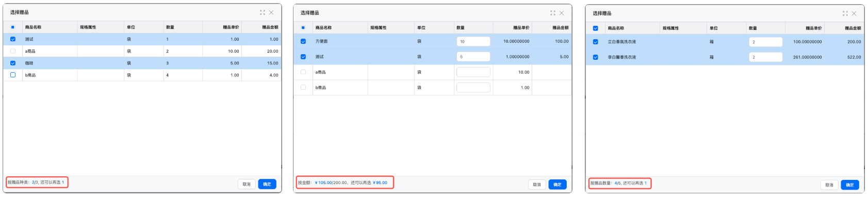Screen dimensions: 868x199
Task: Check b商品 row in 按金额 dialog
Action: pos(303,88)
